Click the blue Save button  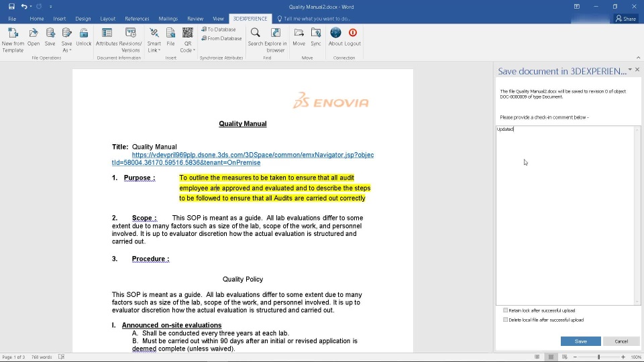pos(580,341)
